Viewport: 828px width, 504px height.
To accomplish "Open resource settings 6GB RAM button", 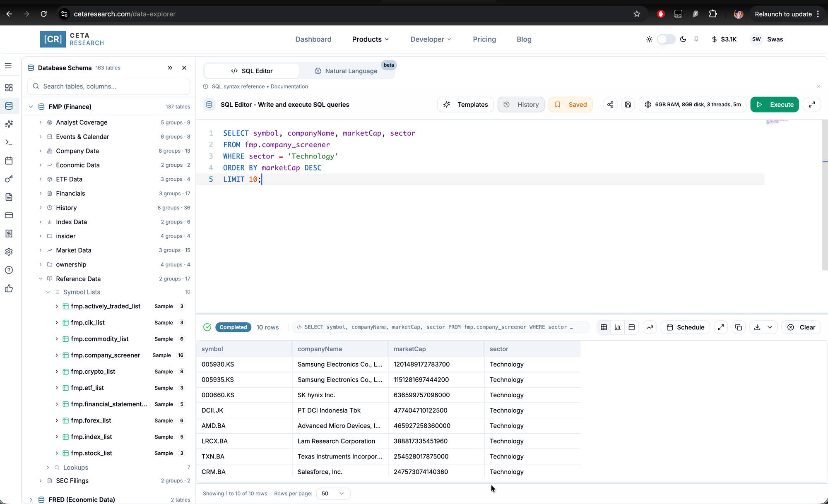I will [x=693, y=105].
